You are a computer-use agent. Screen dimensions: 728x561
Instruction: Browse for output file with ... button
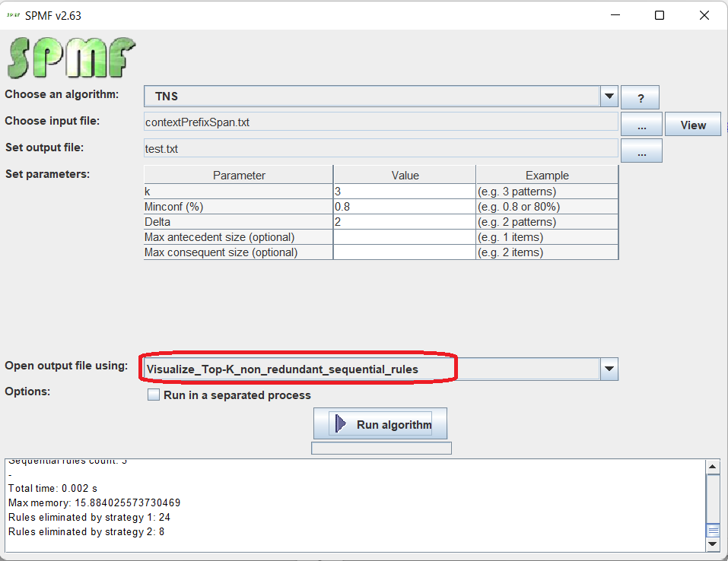641,151
